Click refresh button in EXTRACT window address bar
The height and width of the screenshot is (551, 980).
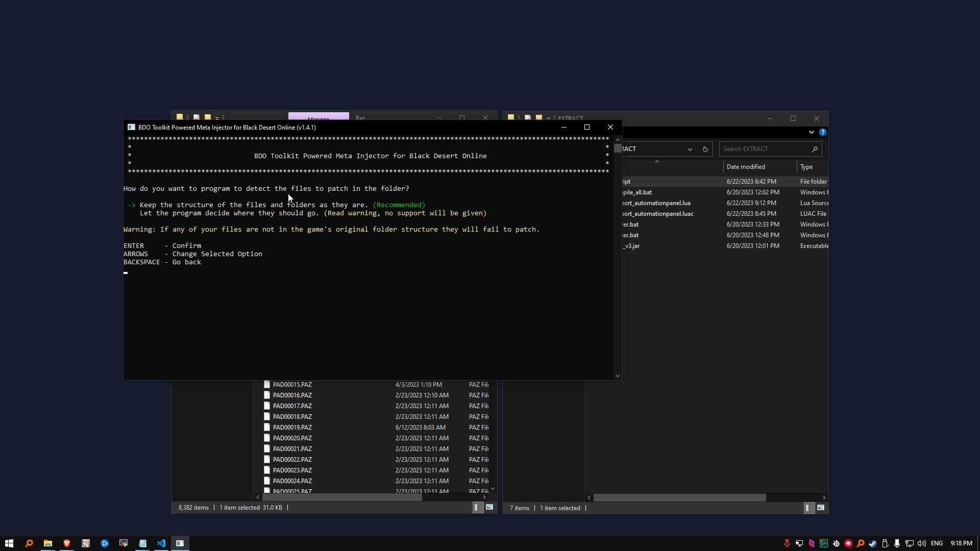pyautogui.click(x=705, y=149)
